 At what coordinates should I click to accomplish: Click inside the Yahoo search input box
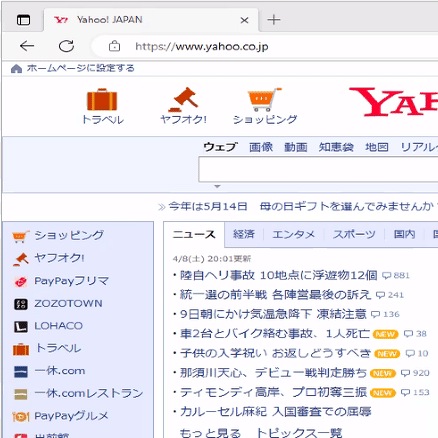click(x=318, y=170)
